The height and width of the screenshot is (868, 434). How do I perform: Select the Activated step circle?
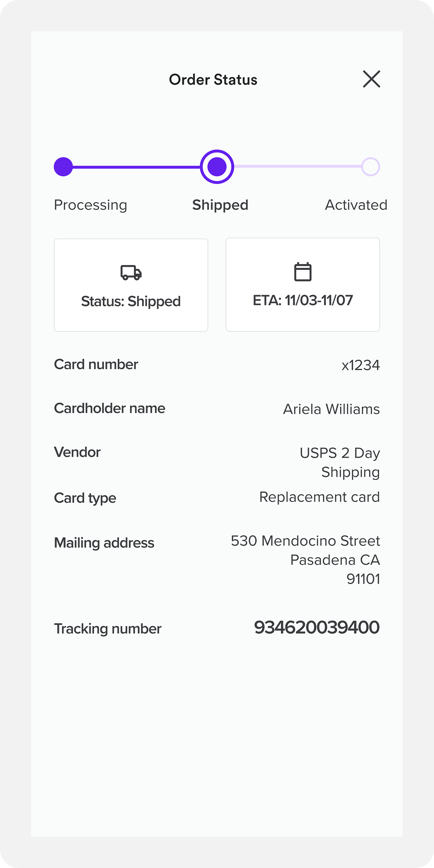pos(370,167)
